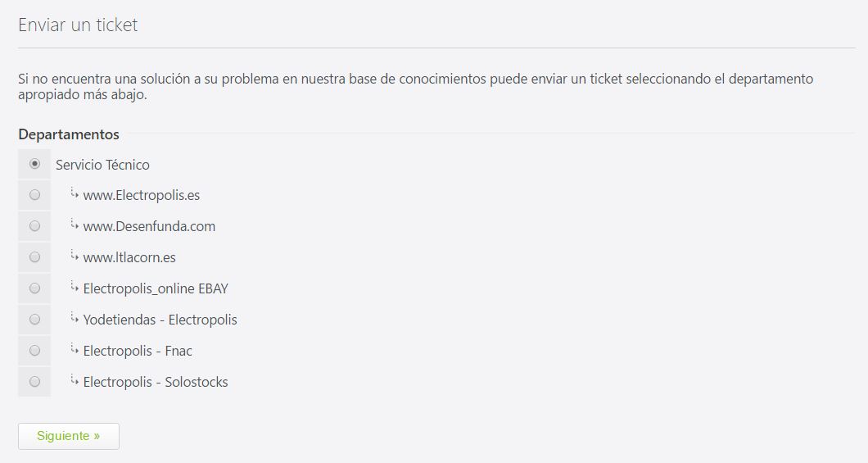
Task: Pick the www.Desenfunda.com radio button
Action: point(34,226)
